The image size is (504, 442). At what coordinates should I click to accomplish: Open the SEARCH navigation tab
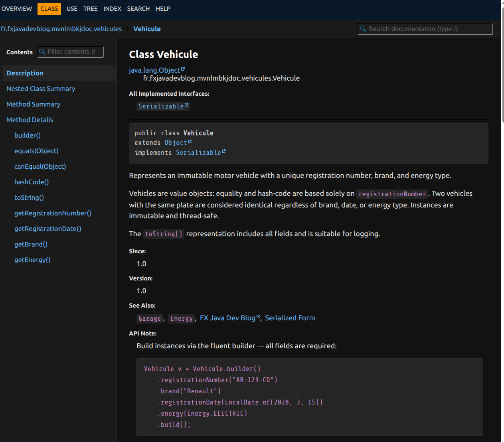(x=138, y=9)
